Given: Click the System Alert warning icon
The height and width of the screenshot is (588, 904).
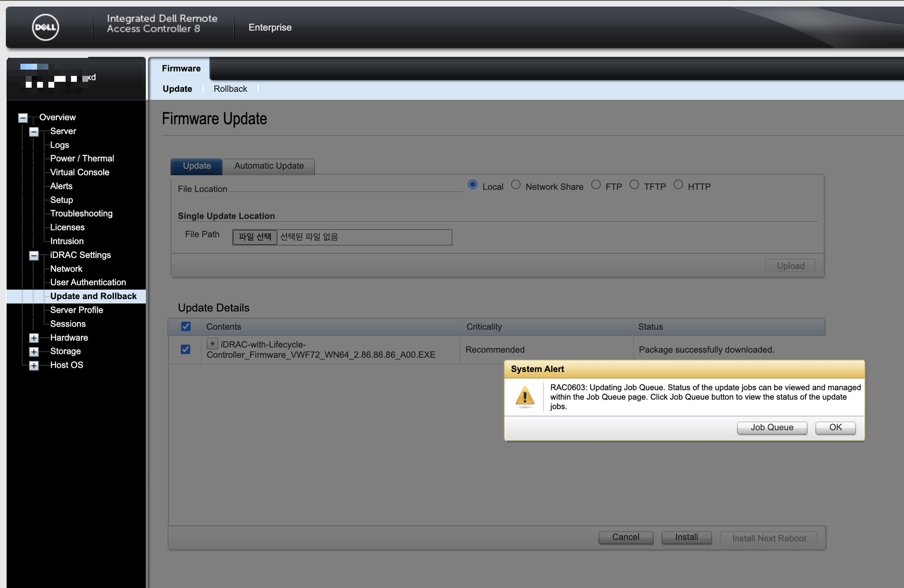Looking at the screenshot, I should click(525, 397).
